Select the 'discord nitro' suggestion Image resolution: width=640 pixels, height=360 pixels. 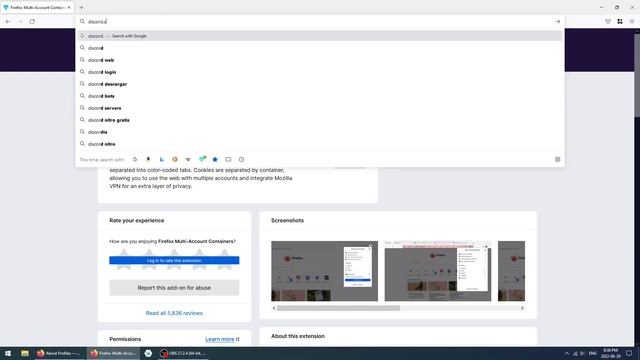(320, 144)
